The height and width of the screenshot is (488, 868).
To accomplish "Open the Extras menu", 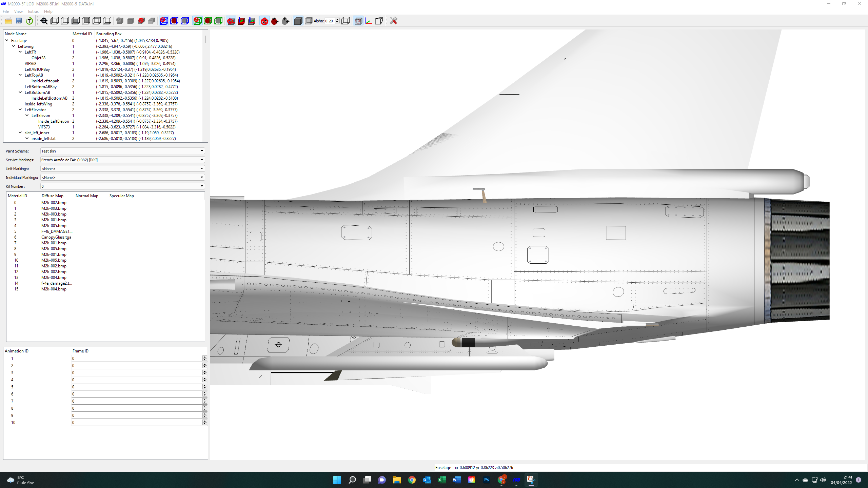I will pyautogui.click(x=33, y=12).
